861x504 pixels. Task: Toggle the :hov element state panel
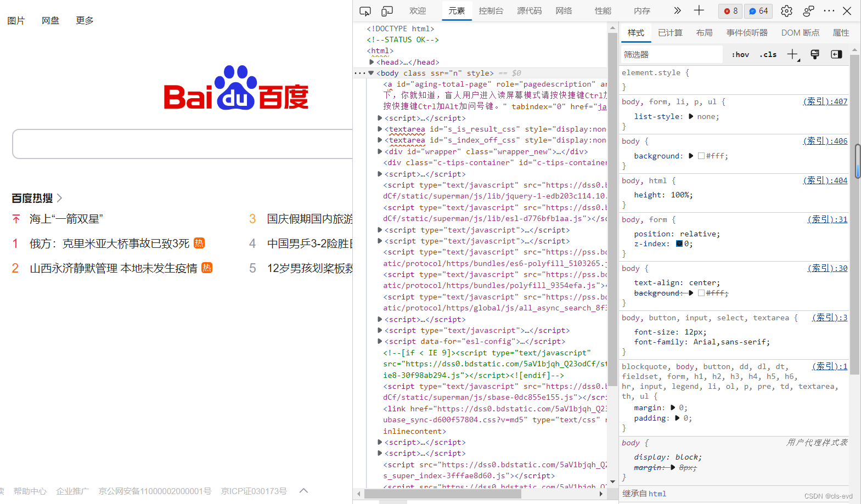740,54
